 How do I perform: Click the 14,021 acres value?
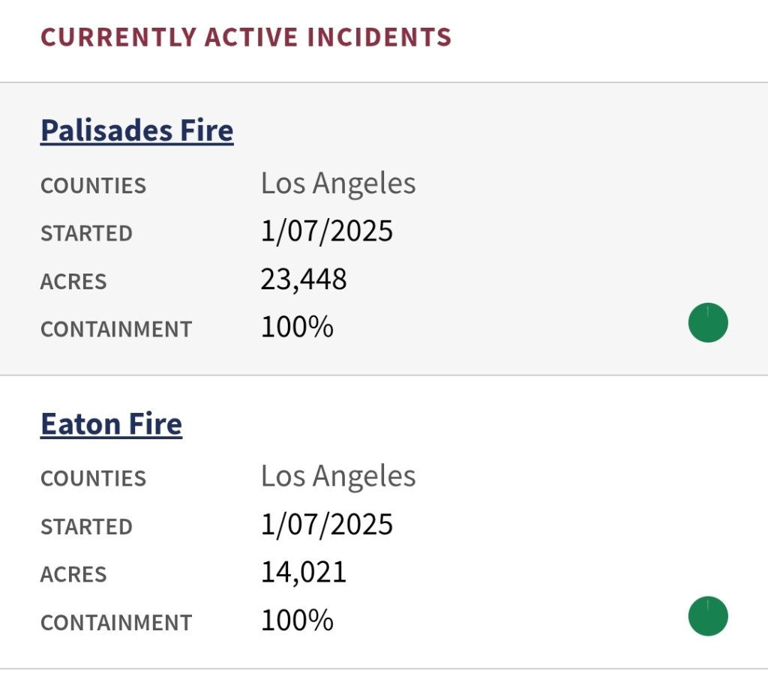pyautogui.click(x=304, y=573)
